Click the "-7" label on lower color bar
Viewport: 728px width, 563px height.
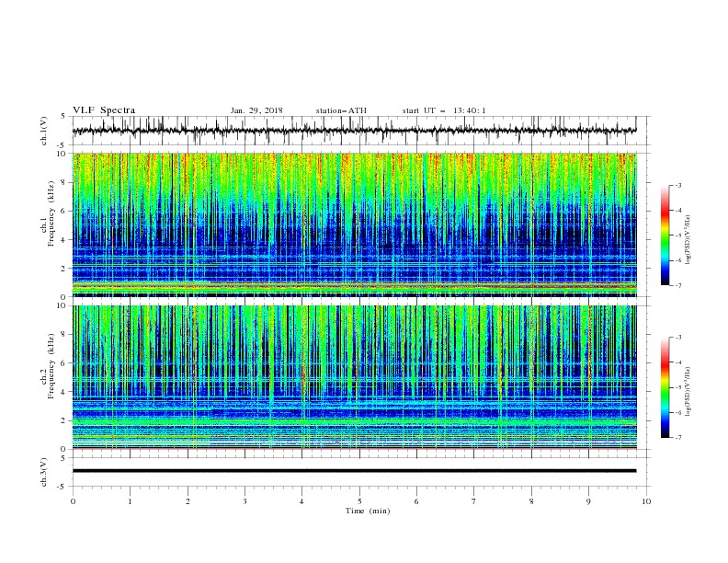click(677, 438)
